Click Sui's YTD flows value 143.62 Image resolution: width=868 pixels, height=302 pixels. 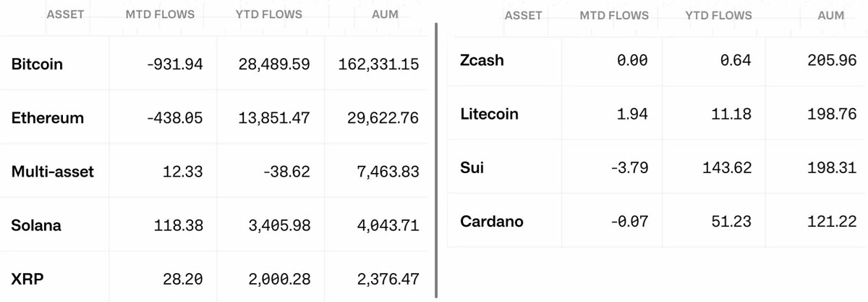pyautogui.click(x=726, y=167)
